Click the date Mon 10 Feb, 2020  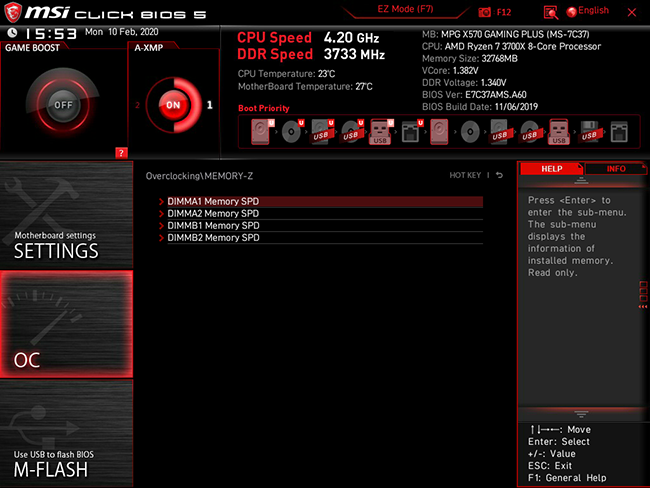coord(121,32)
